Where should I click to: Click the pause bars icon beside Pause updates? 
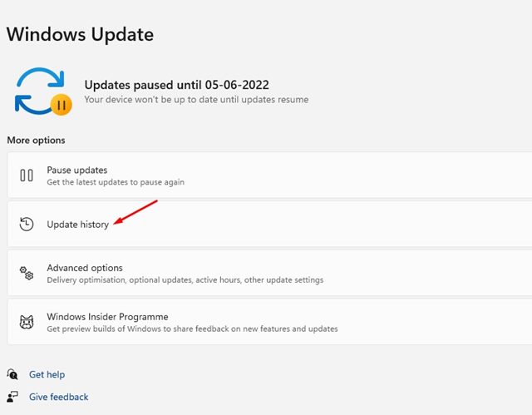point(27,175)
